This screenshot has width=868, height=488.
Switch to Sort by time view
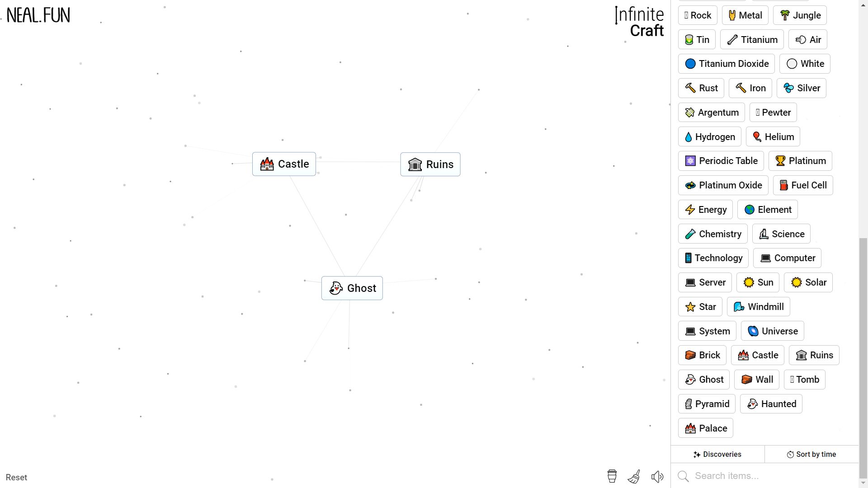[812, 454]
